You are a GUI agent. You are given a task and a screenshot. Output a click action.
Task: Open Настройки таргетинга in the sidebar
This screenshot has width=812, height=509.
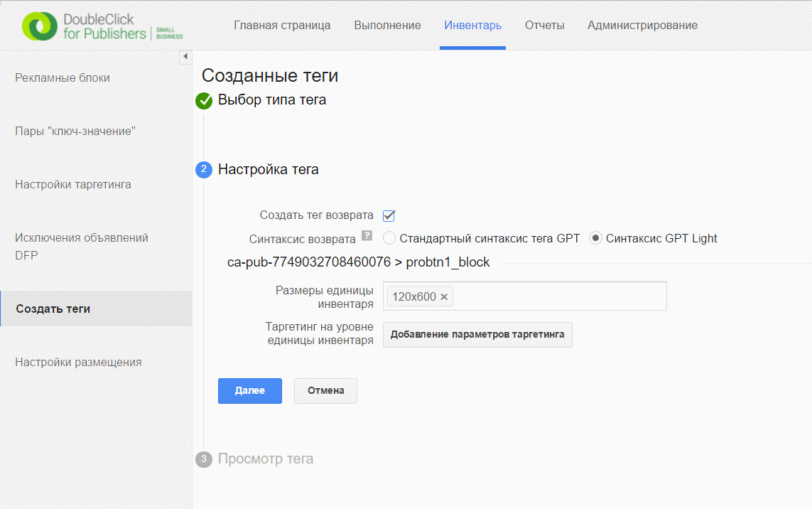[73, 185]
